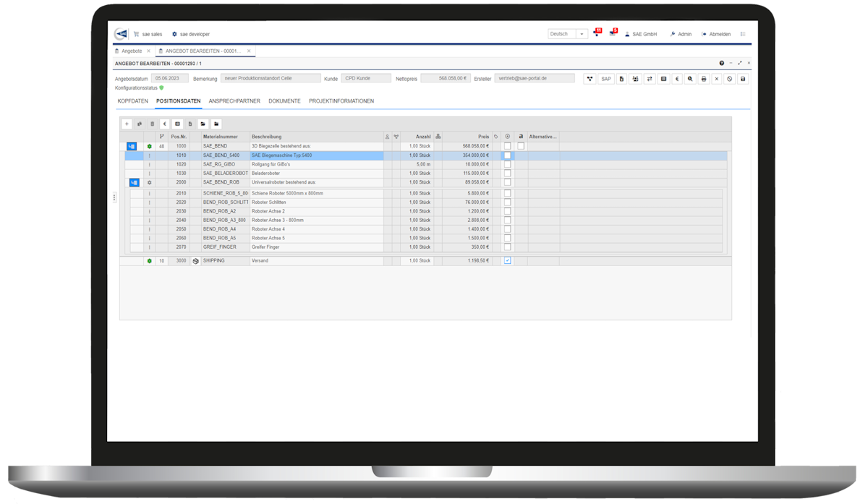Enable the checkbox on the Beladeroboter row
Image resolution: width=868 pixels, height=504 pixels.
tap(507, 173)
